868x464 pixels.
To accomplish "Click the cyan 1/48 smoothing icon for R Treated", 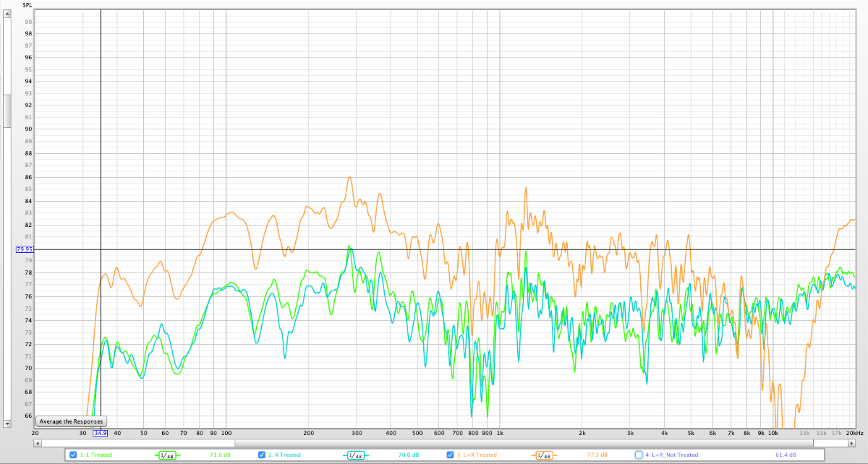I will (x=355, y=455).
